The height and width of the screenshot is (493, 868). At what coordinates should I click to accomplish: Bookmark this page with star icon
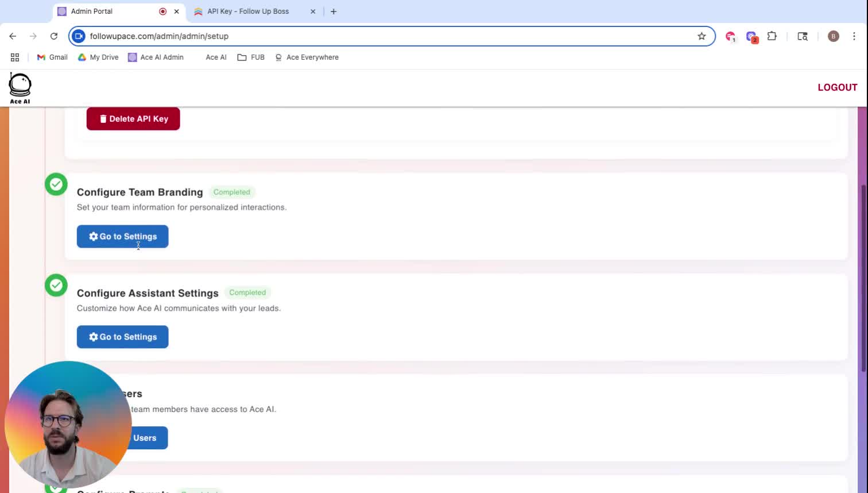click(702, 36)
